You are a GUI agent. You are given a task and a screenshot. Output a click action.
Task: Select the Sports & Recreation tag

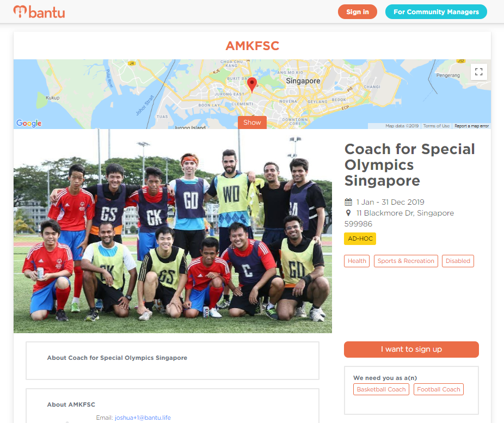pyautogui.click(x=405, y=261)
